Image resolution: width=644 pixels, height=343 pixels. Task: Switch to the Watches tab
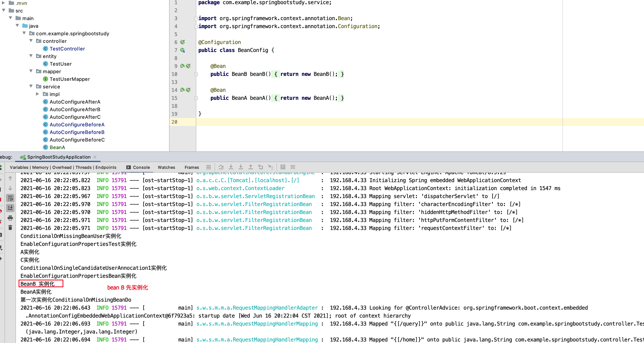166,167
